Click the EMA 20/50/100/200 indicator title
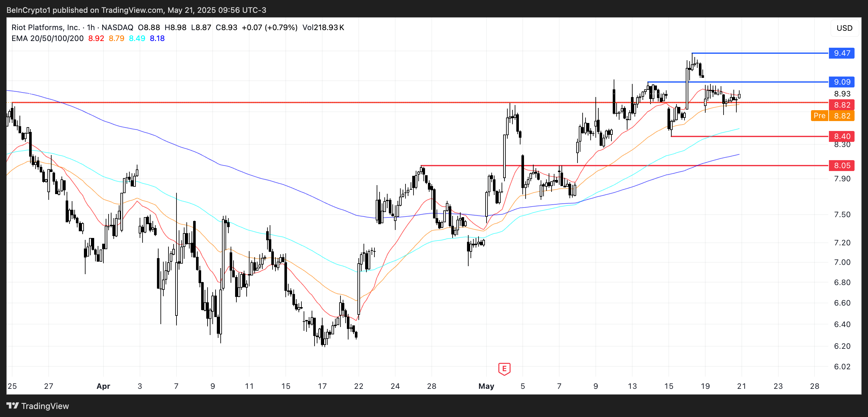 click(47, 38)
